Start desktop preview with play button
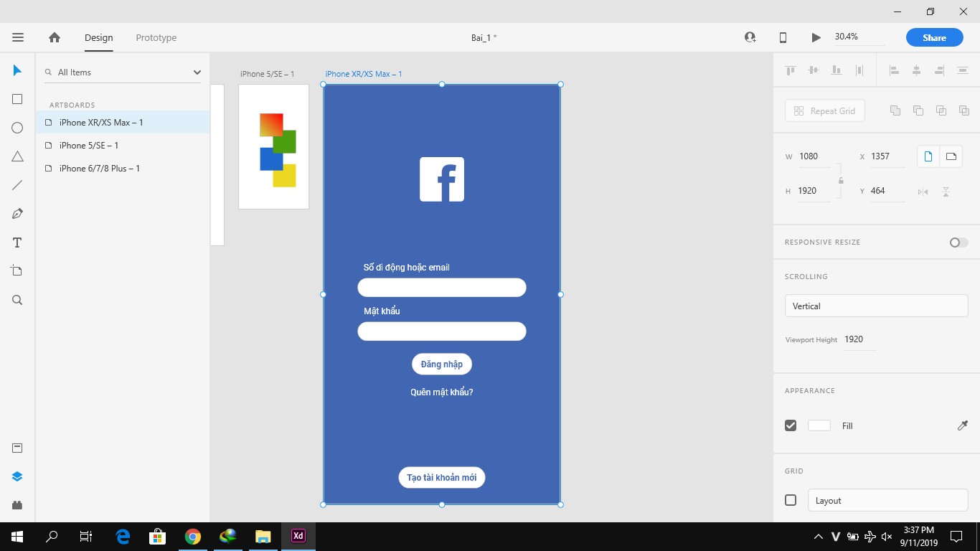The image size is (980, 551). tap(816, 37)
